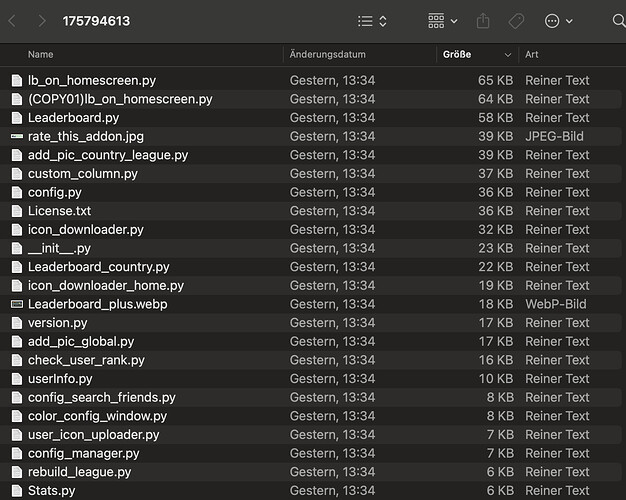Go forward with the right chevron button
The image size is (626, 500).
[x=42, y=21]
